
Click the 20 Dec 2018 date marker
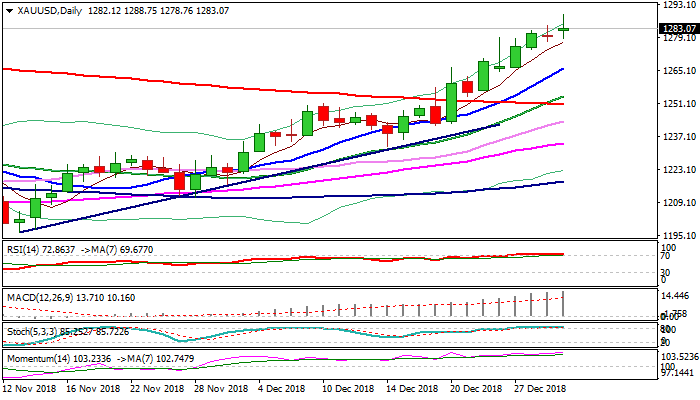[x=476, y=387]
